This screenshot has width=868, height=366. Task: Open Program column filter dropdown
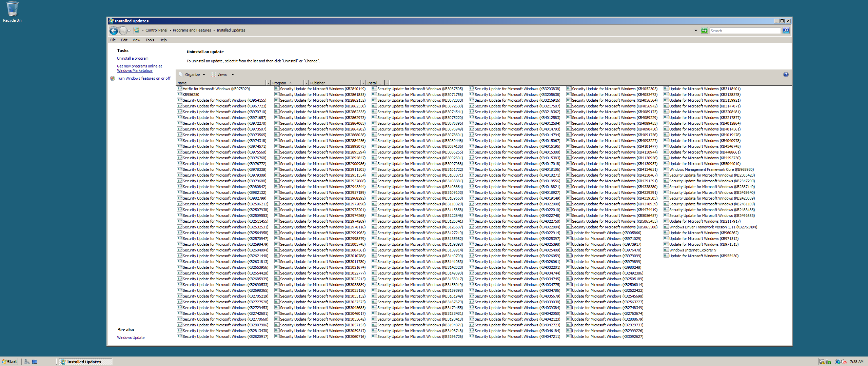click(x=306, y=83)
